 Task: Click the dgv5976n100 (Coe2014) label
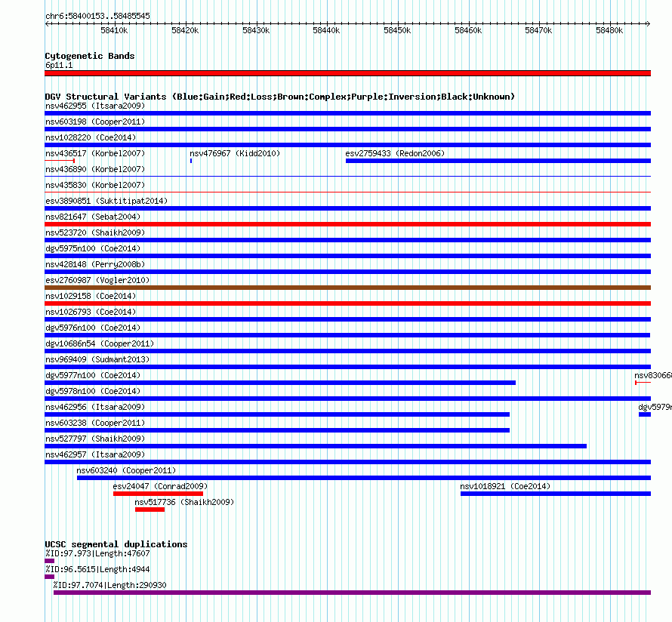pos(93,328)
